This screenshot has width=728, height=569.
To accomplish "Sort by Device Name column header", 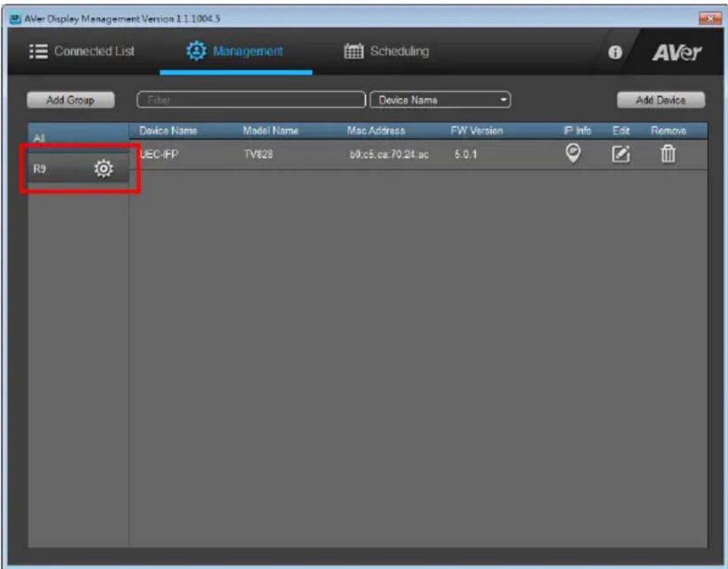I will [x=168, y=131].
